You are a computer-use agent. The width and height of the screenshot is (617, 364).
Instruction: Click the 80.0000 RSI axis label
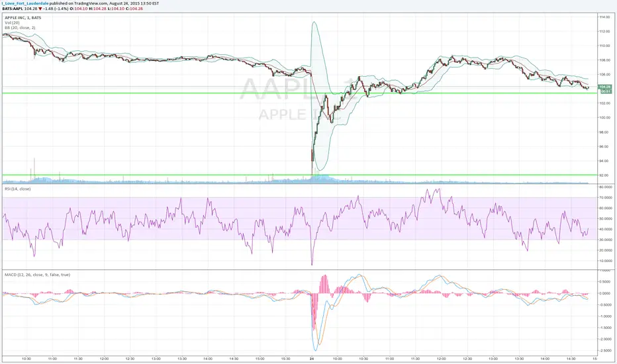(x=606, y=187)
